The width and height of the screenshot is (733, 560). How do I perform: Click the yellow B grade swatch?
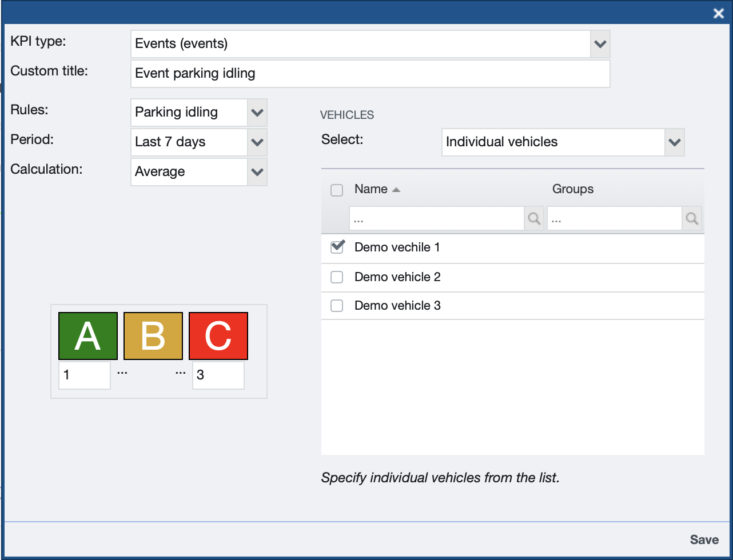pos(153,336)
